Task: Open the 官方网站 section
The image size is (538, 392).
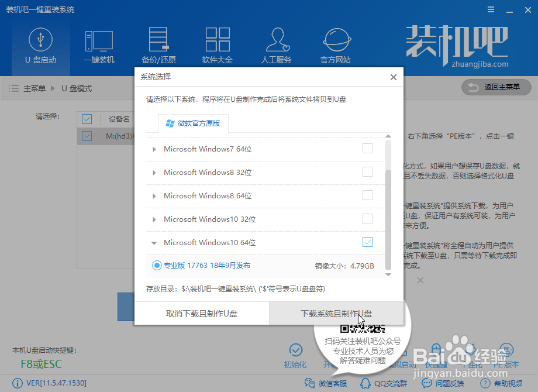Action: (x=336, y=46)
